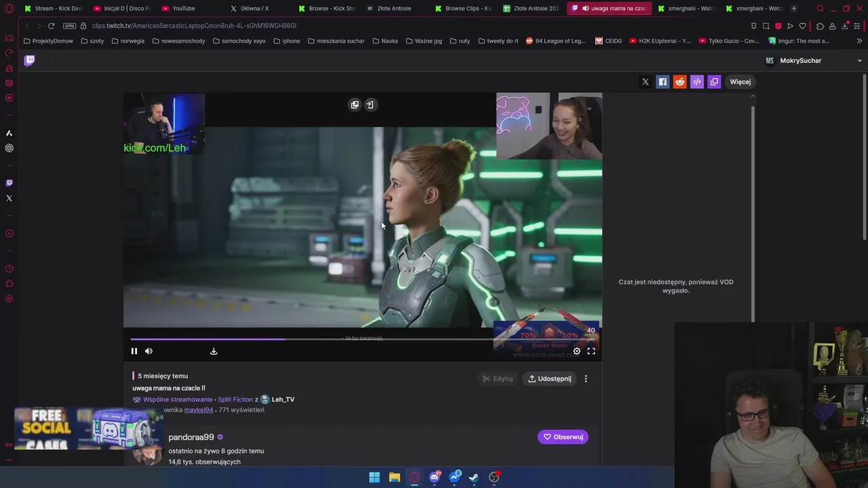Open ProjektyDomow bookmarks folder

tap(48, 41)
